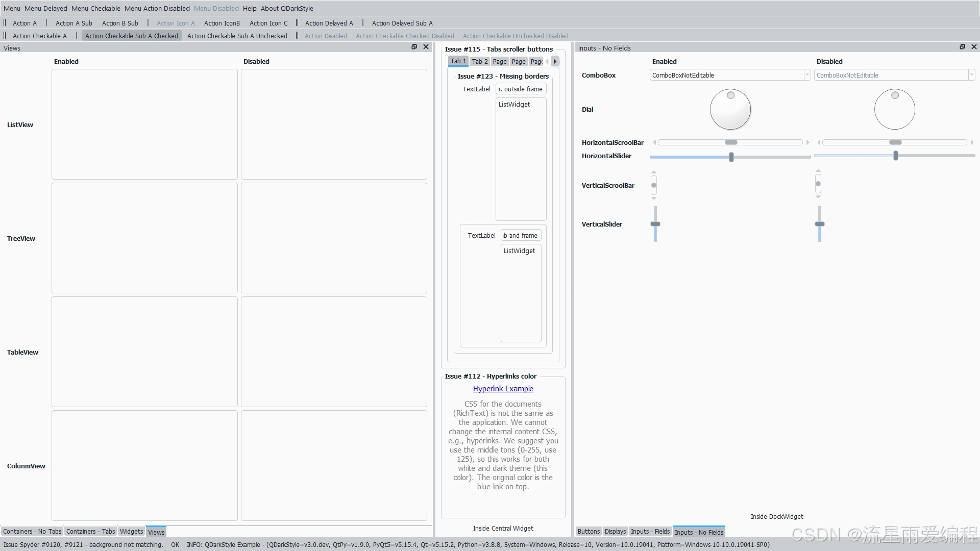Close the Views dock panel
This screenshot has height=551, width=980.
pos(426,47)
